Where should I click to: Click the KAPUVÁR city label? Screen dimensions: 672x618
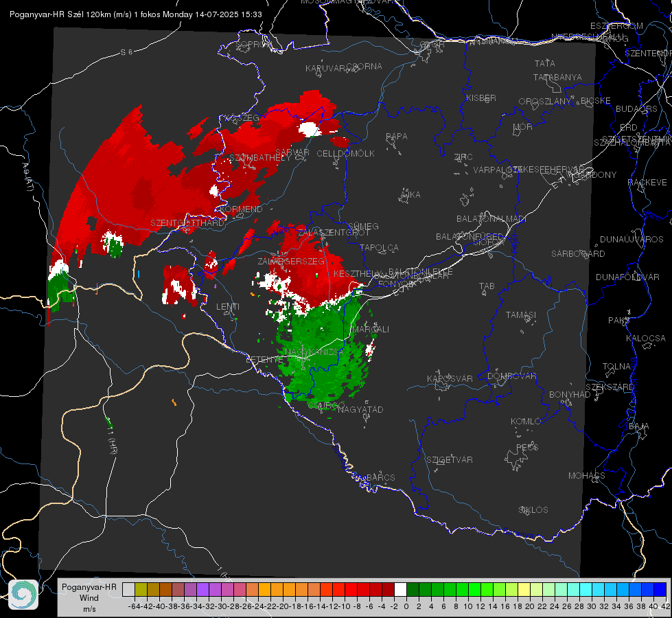click(x=325, y=69)
